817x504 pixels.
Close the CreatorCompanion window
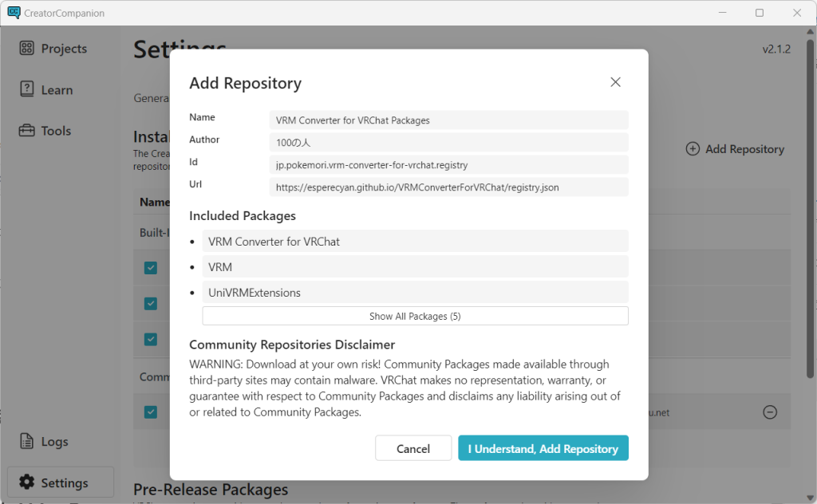pyautogui.click(x=797, y=13)
